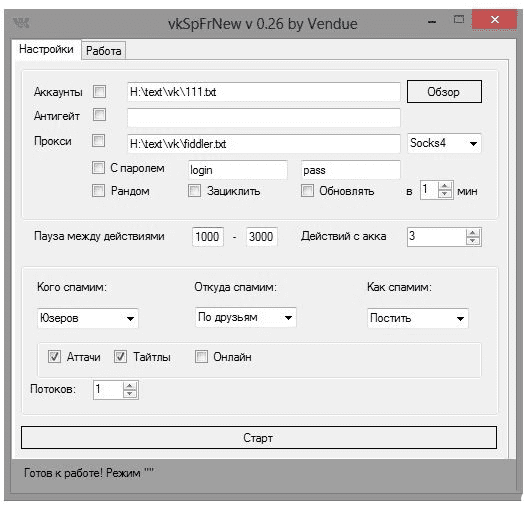Screen dimensions: 524x509
Task: Decrease the Потоков value with down arrow
Action: click(130, 394)
